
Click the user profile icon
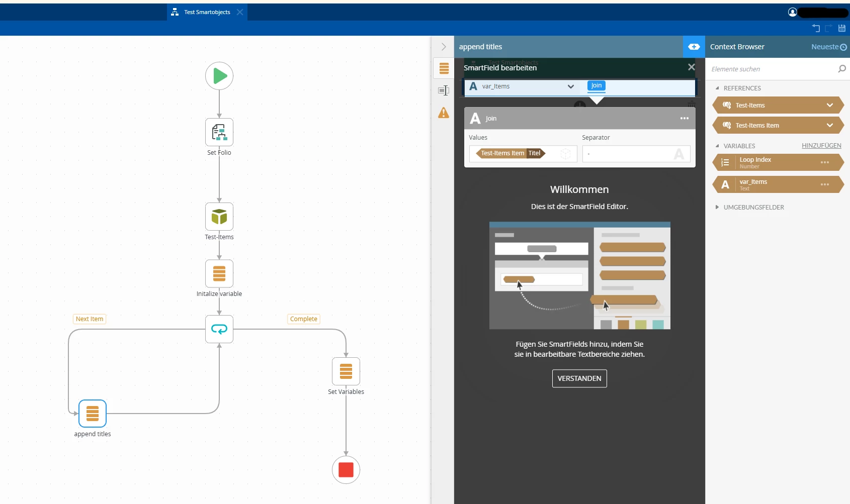pos(793,12)
